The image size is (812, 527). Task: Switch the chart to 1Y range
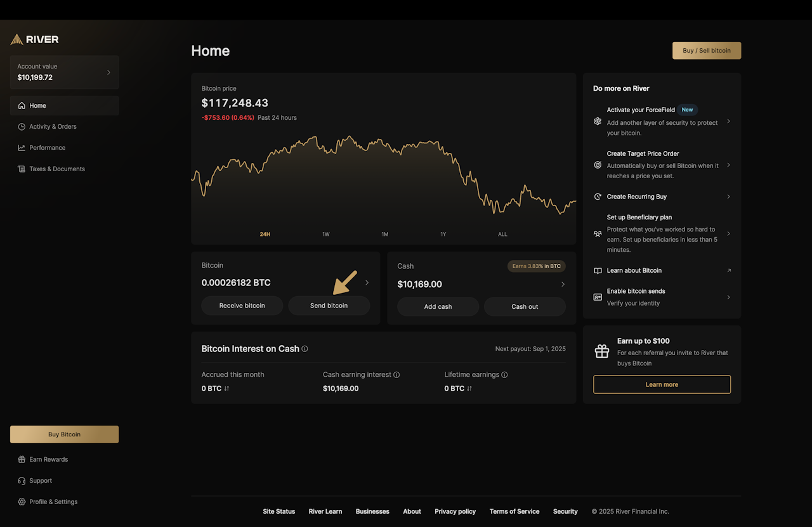tap(443, 235)
